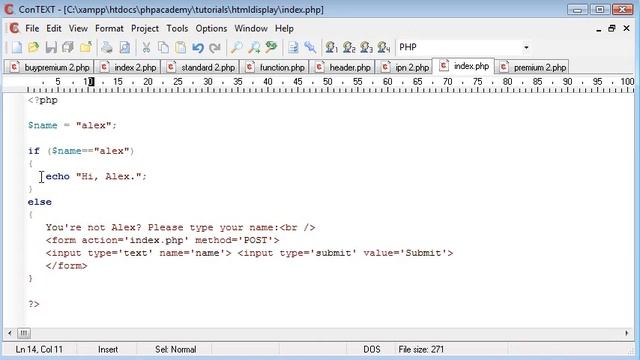Click the DOS status bar entry

[371, 349]
